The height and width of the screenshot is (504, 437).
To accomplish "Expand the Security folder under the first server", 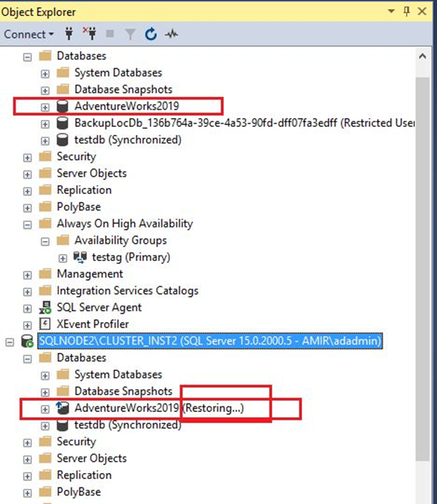I will click(x=27, y=157).
